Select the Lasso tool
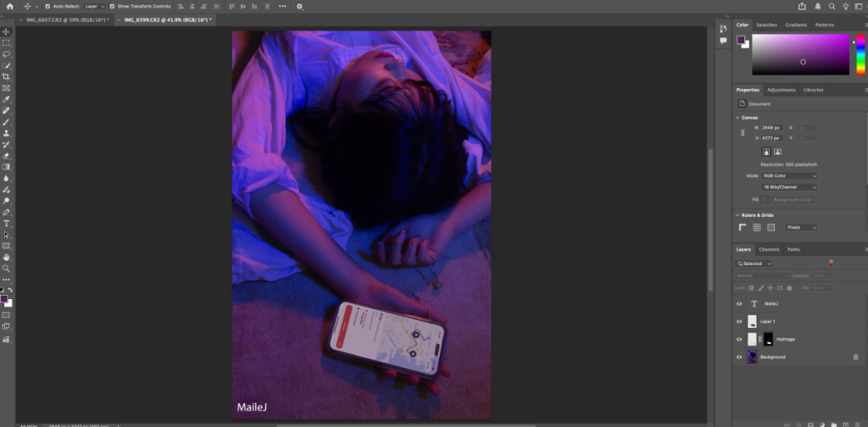The height and width of the screenshot is (427, 868). point(6,53)
